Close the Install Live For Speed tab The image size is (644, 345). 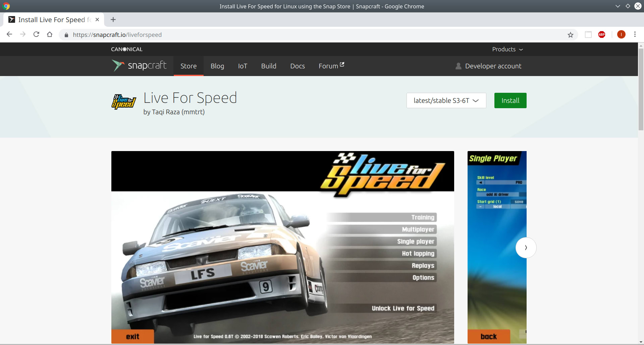[x=97, y=20]
